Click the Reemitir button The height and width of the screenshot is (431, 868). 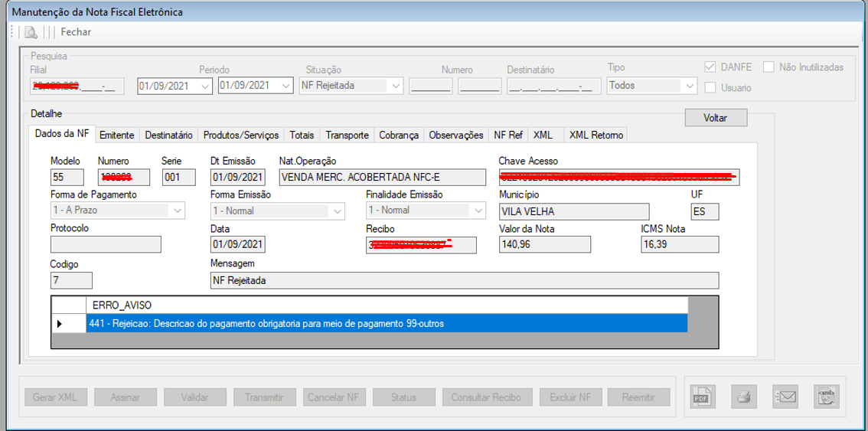[x=639, y=397]
